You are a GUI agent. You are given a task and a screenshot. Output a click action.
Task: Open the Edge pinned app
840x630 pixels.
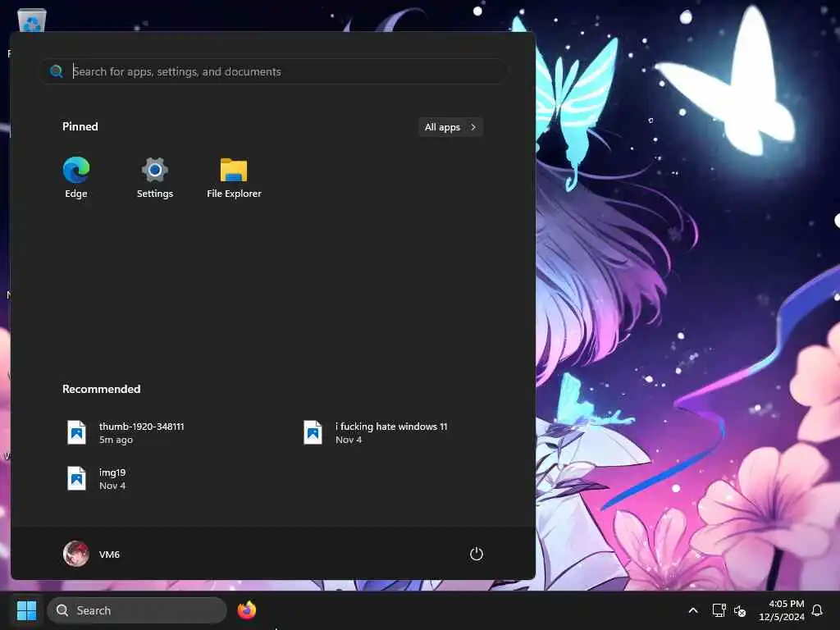pyautogui.click(x=76, y=178)
